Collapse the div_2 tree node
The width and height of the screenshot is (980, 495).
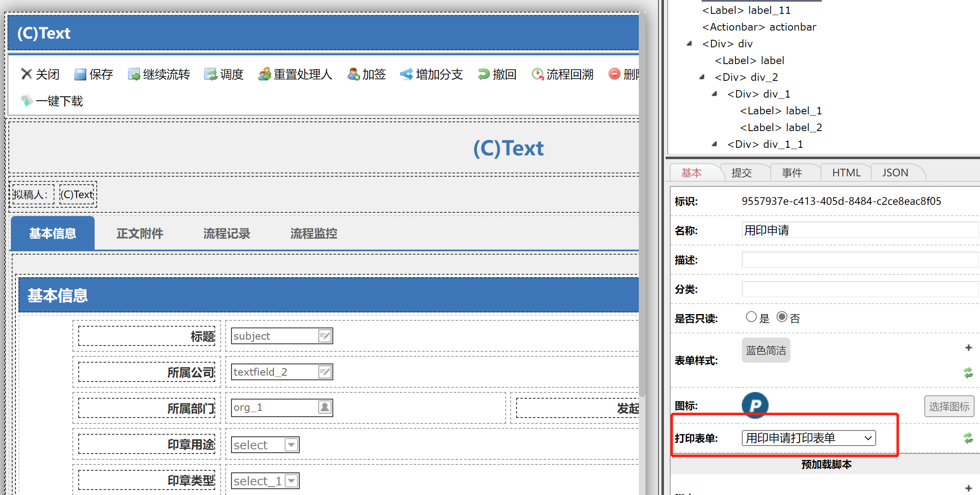click(702, 77)
